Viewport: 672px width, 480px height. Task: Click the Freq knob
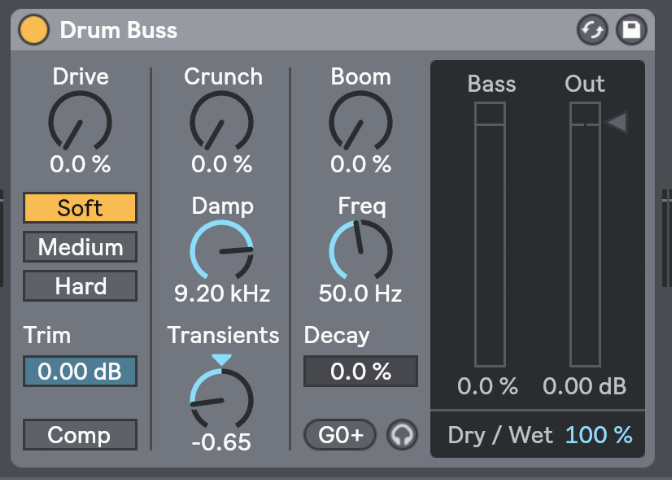[360, 250]
